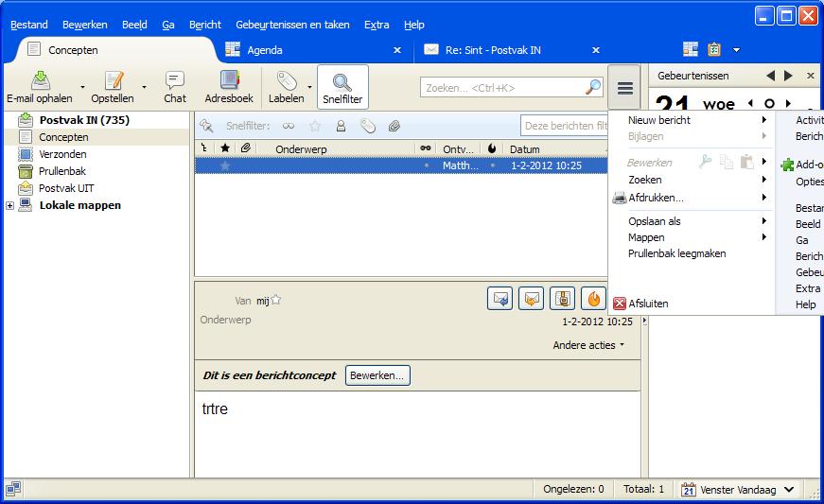Open the Bericht menu in menu bar
The image size is (824, 504).
pyautogui.click(x=205, y=25)
